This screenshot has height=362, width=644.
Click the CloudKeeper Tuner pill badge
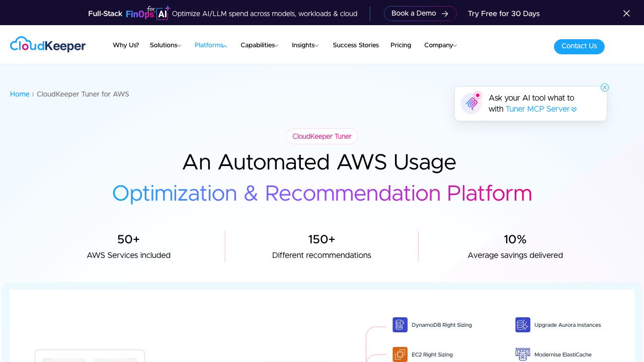coord(322,136)
